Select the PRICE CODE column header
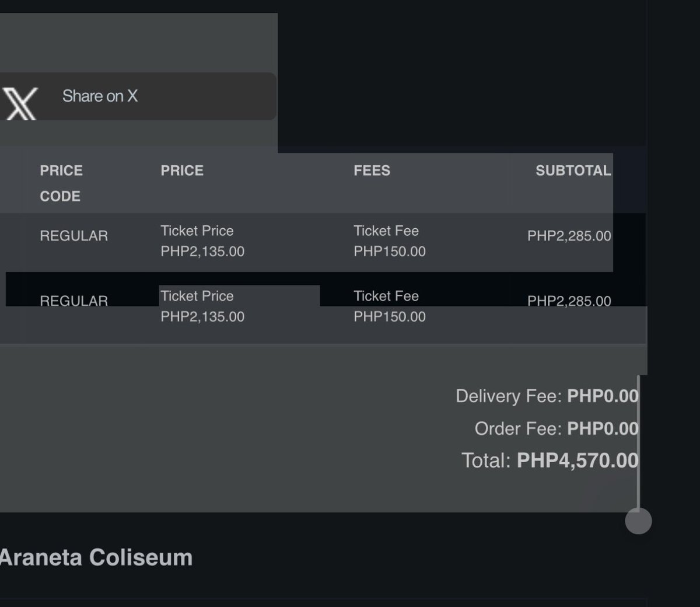 point(61,183)
